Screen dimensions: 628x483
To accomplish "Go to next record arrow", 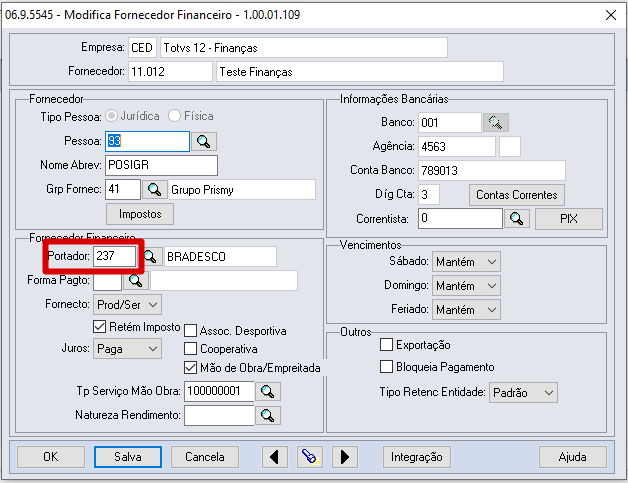I will click(344, 457).
